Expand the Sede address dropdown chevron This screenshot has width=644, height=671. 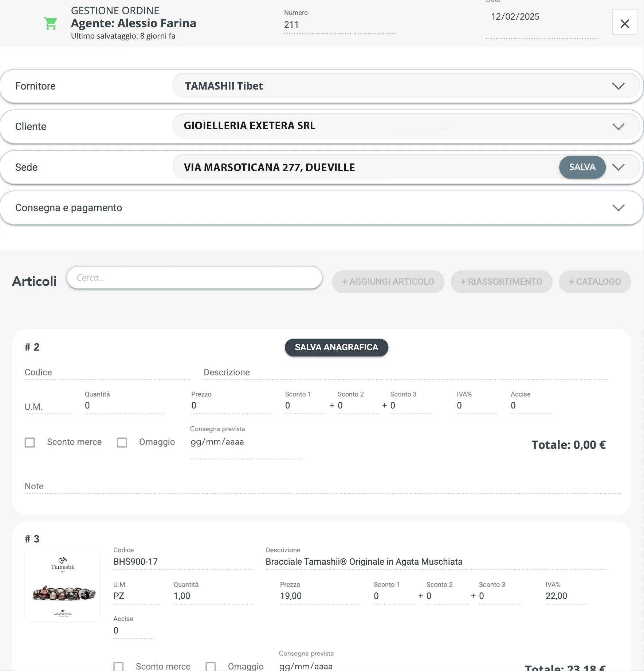click(618, 167)
